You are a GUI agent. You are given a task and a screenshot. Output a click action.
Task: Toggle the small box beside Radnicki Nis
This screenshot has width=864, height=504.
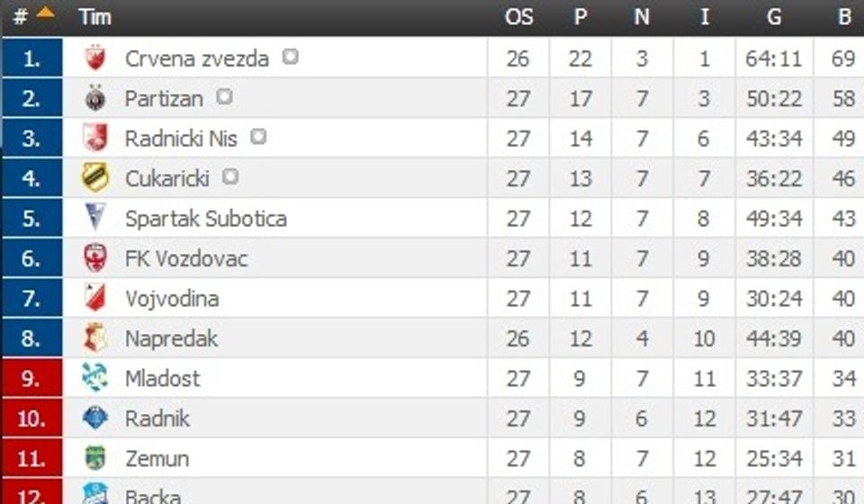click(x=258, y=137)
